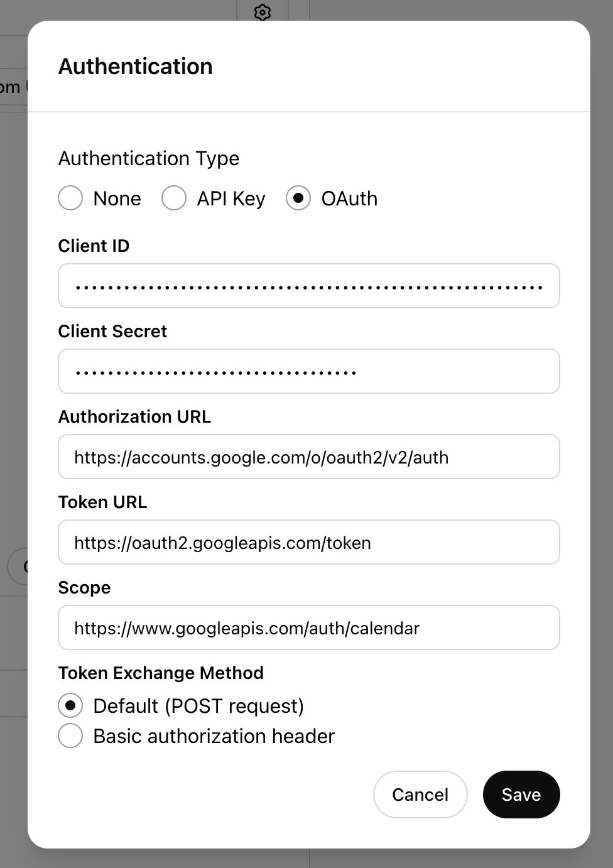Click the Authentication Type heading
This screenshot has width=613, height=868.
148,158
